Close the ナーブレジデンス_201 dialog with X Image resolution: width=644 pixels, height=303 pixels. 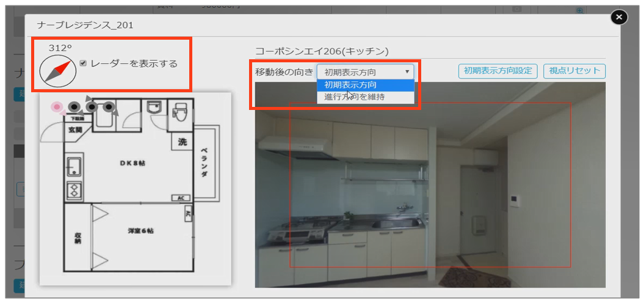coord(620,17)
